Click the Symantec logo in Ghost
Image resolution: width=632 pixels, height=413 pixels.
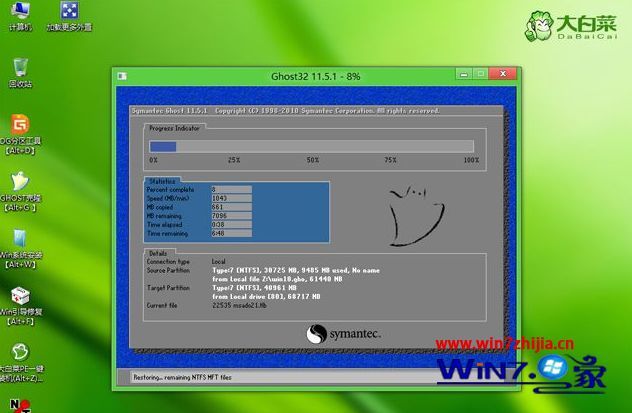343,334
